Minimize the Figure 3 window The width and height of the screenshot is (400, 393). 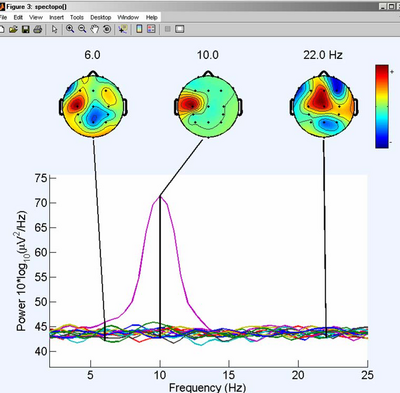click(383, 6)
